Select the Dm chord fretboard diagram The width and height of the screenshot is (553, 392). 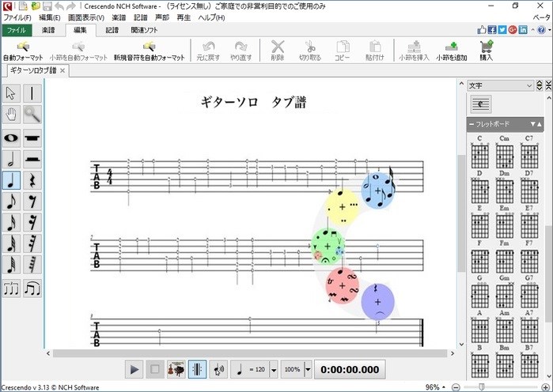coord(504,188)
